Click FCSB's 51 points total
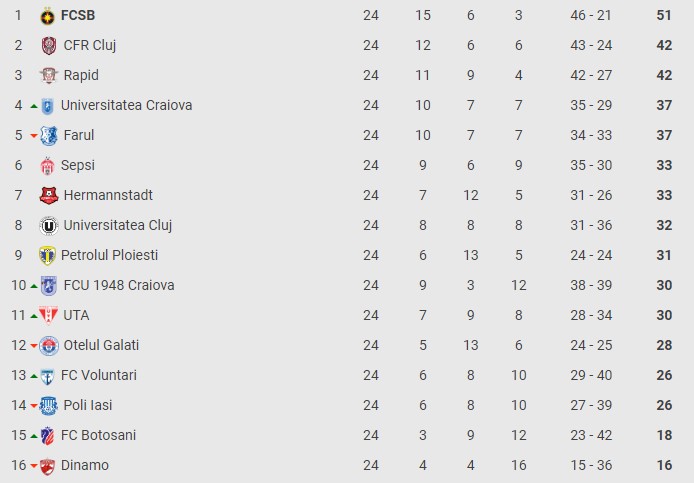Viewport: 694px width, 483px height. tap(664, 15)
